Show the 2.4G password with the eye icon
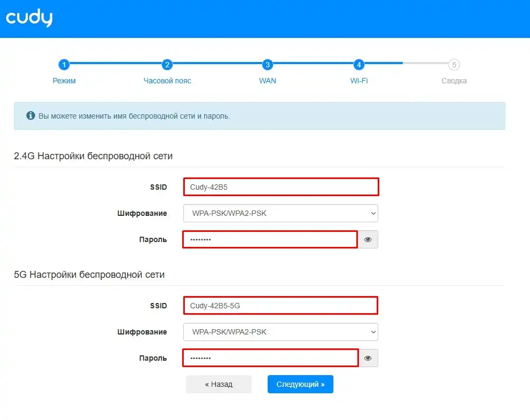The image size is (530, 420). point(368,240)
